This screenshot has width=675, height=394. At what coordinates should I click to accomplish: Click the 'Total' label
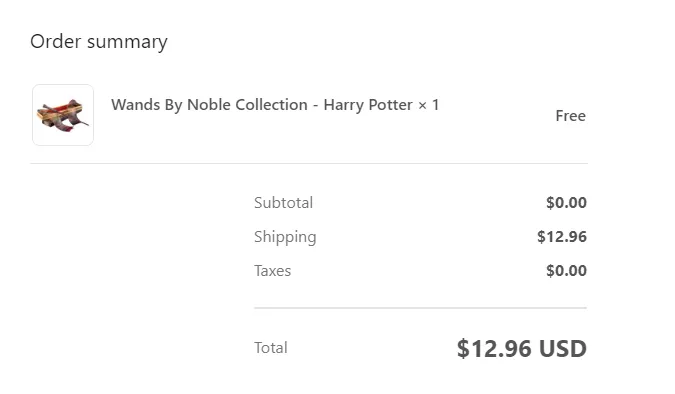point(270,348)
